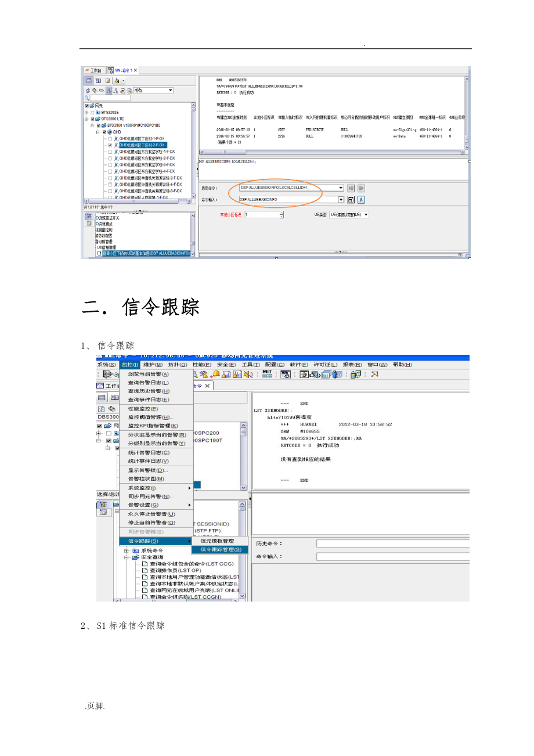Viewport: 534px width, 756px height.
Task: Toggle the BTS3202E checkbox
Action: tap(93, 112)
